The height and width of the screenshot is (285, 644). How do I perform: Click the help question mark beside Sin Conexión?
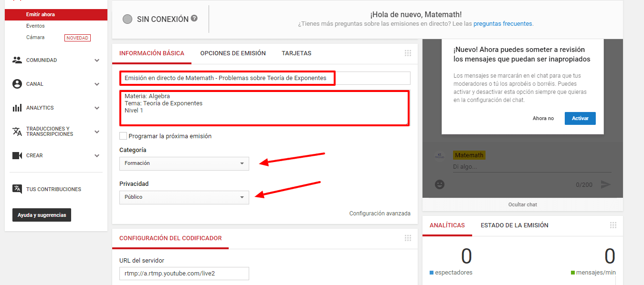pos(194,19)
